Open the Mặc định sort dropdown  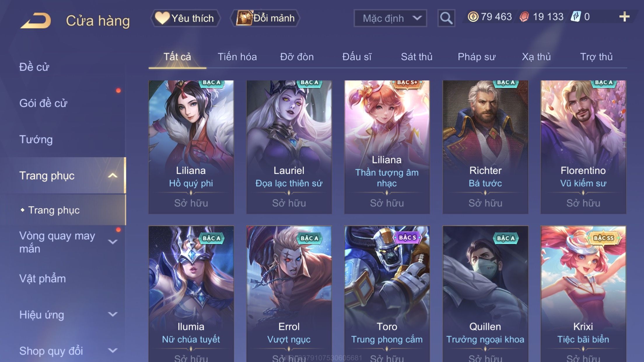click(390, 18)
